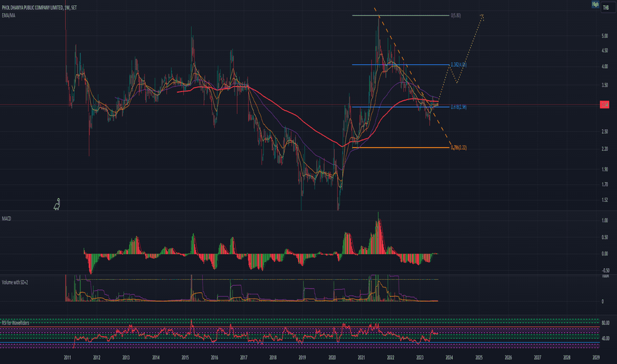Click the 2029 label on time axis
617x364 pixels.
tap(596, 357)
